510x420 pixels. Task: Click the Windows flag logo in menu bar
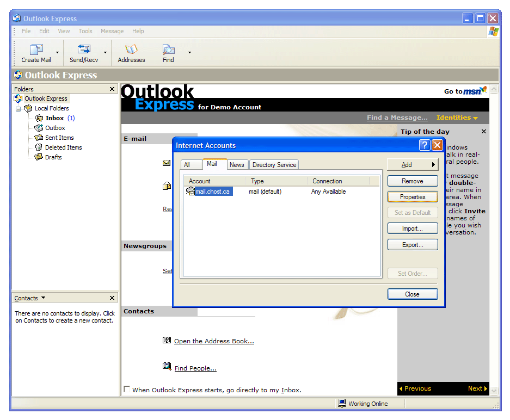coord(494,31)
